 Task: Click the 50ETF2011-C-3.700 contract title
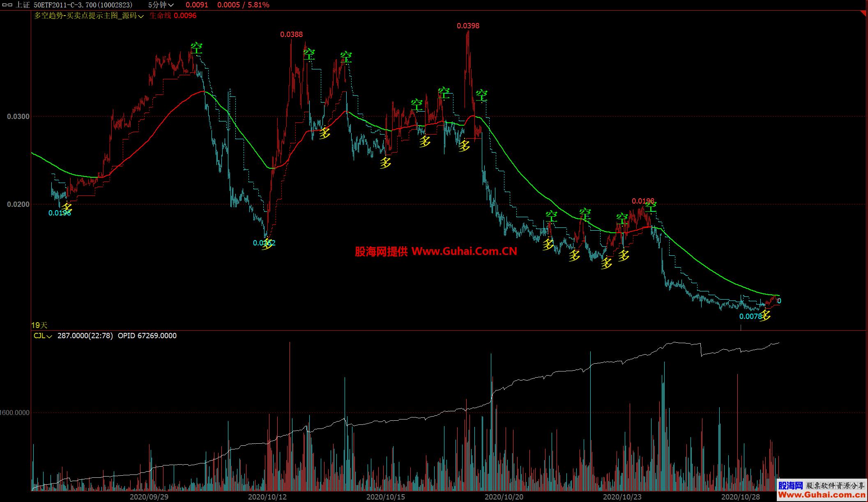(83, 5)
